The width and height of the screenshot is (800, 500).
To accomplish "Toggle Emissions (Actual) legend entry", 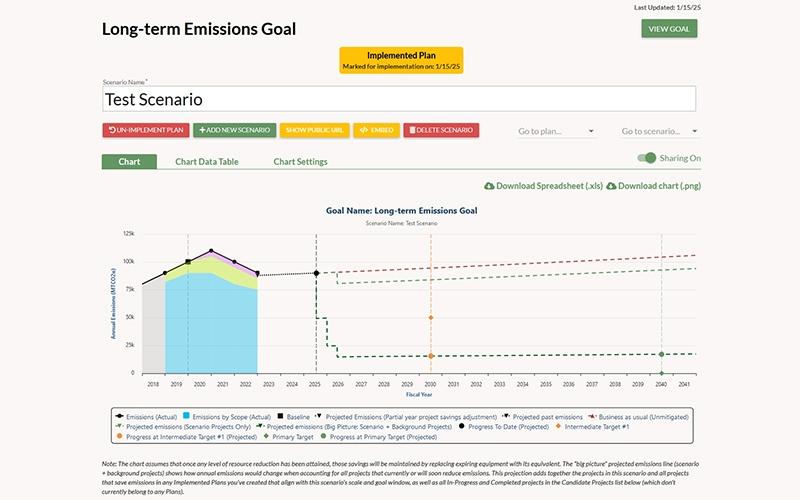I will (146, 417).
